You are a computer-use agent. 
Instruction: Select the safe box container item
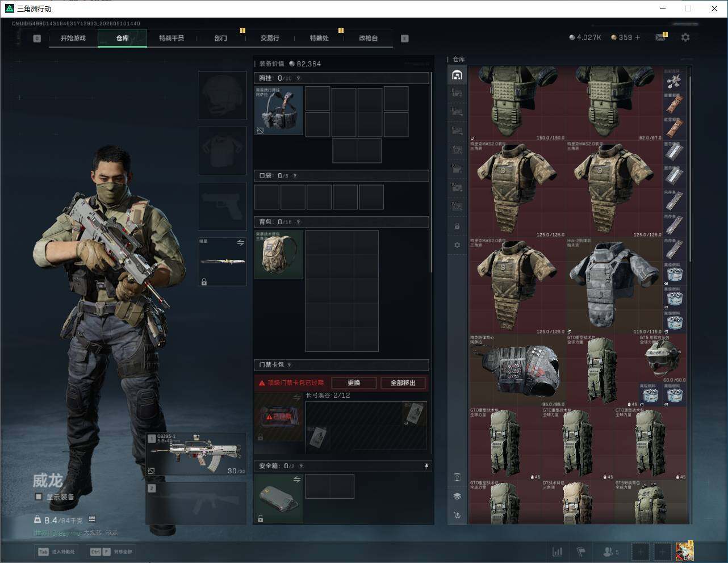279,499
